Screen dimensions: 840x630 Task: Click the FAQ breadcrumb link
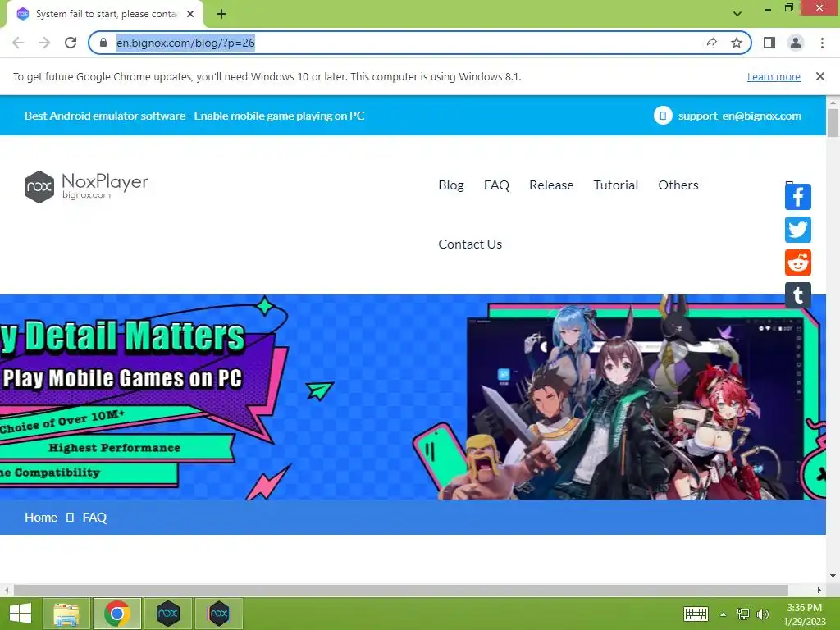tap(94, 517)
